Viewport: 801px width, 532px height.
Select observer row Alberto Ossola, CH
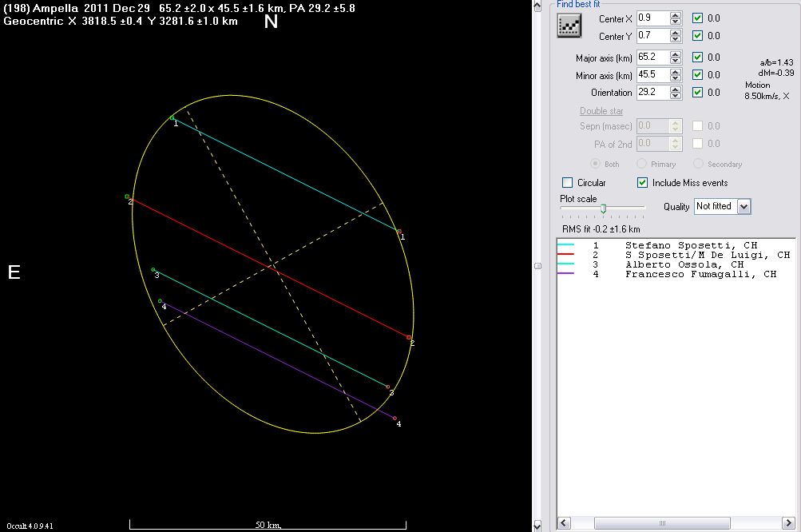(x=676, y=264)
